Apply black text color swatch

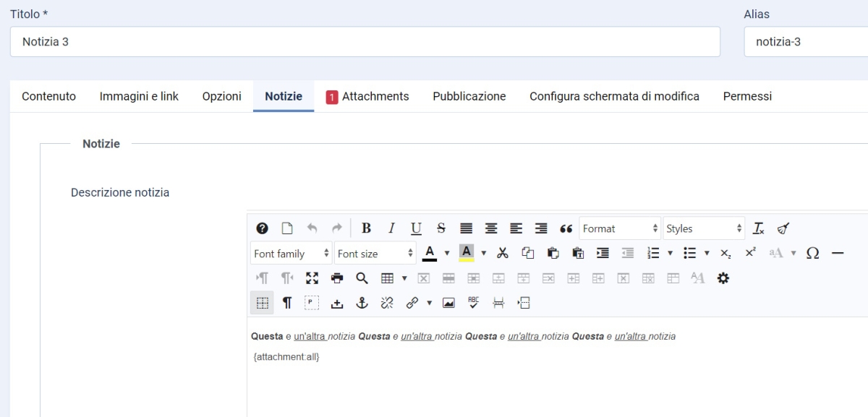430,253
